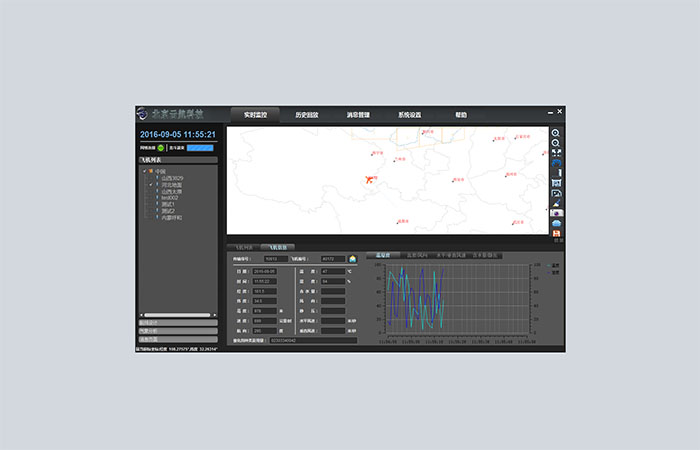Click the zoom in magnifier icon

556,133
